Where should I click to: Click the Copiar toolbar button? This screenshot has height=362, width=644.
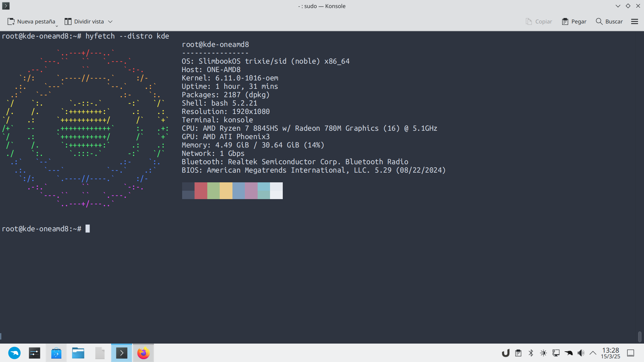tap(539, 21)
